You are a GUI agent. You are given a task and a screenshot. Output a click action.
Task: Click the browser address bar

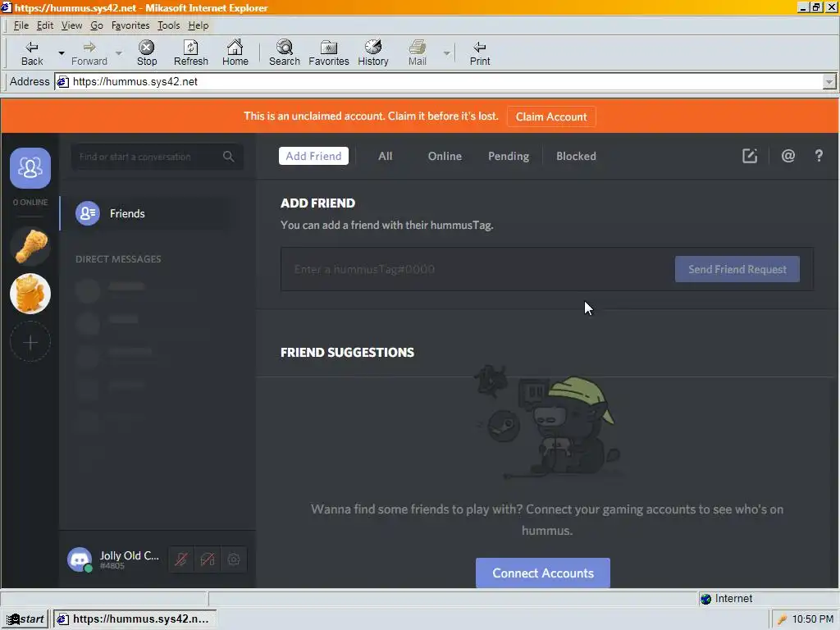click(x=440, y=82)
